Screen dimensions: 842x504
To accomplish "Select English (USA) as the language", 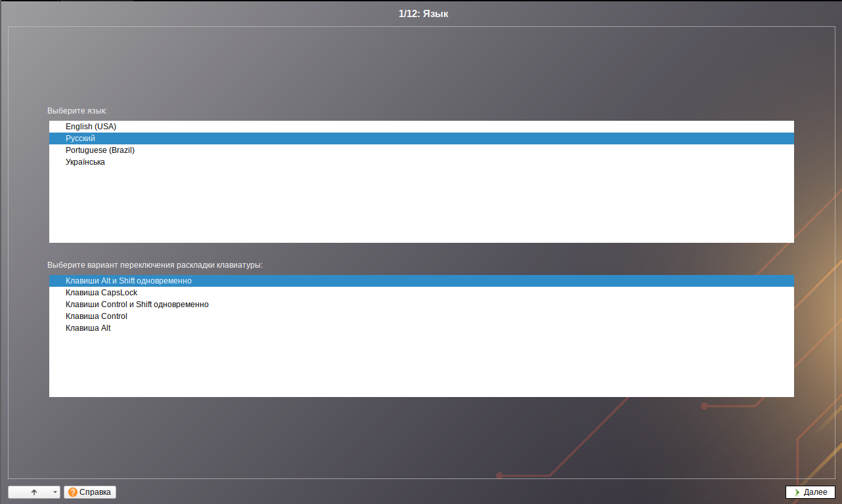I will [91, 126].
